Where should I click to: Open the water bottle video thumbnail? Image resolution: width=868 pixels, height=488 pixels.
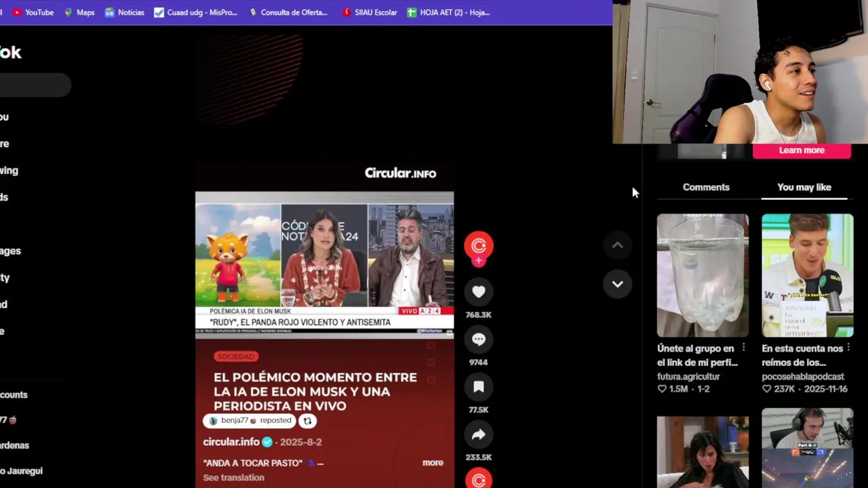click(x=703, y=275)
